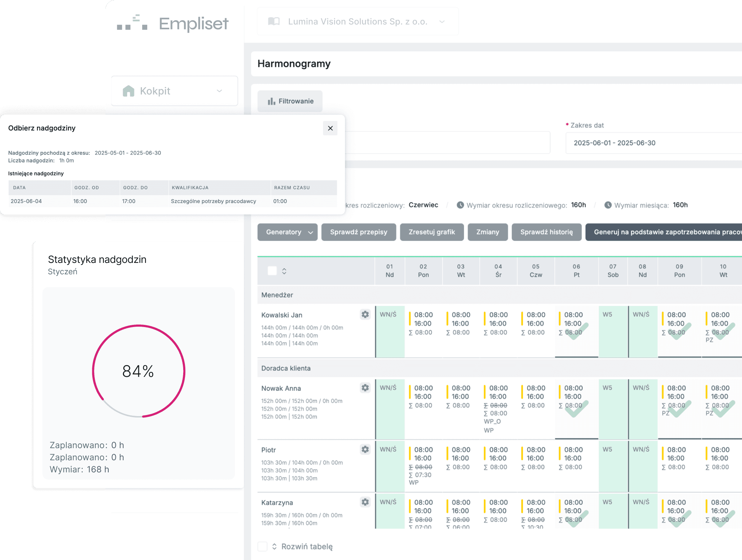
Task: Tick the select-all checkbox in table header
Action: tap(272, 271)
